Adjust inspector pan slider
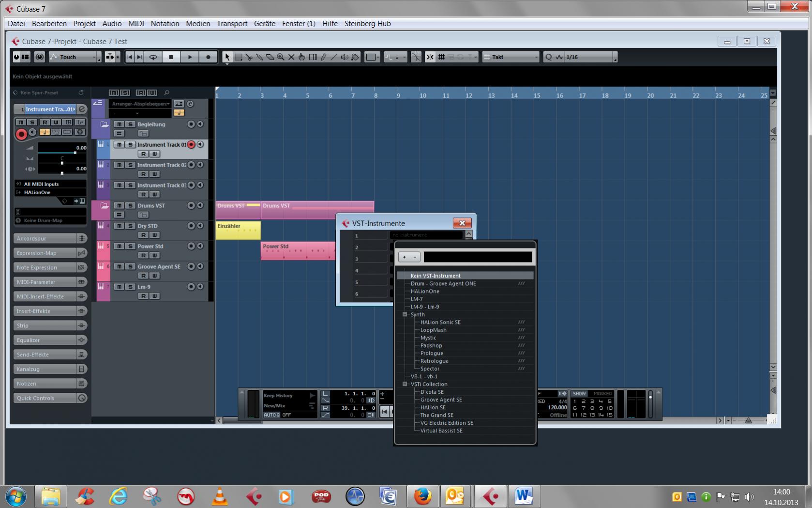 62,163
